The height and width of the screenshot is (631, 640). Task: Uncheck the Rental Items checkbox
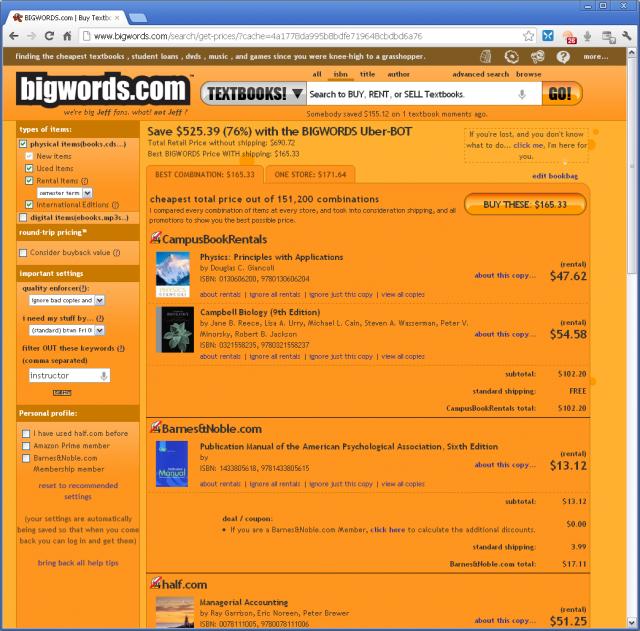click(x=29, y=180)
